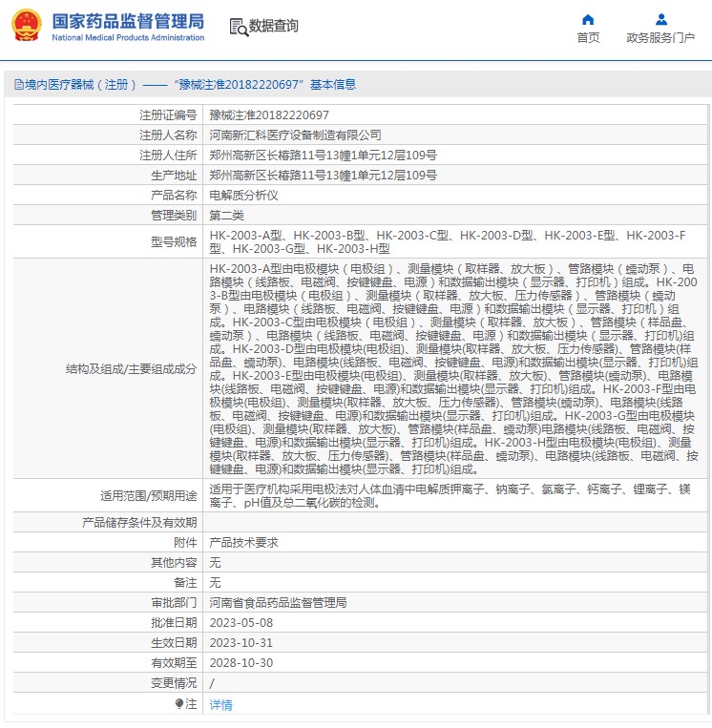Click National Medical Products Administration subtitle
The height and width of the screenshot is (728, 712).
pos(128,37)
